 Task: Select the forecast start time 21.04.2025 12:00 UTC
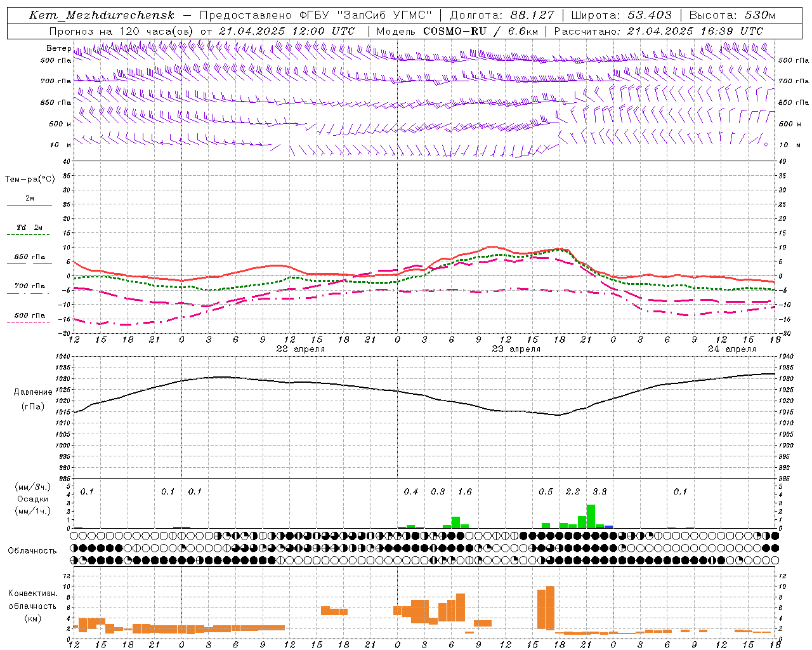tap(287, 31)
